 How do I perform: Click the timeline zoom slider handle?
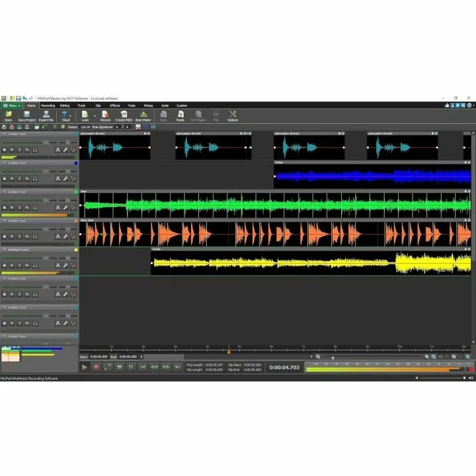click(x=333, y=358)
